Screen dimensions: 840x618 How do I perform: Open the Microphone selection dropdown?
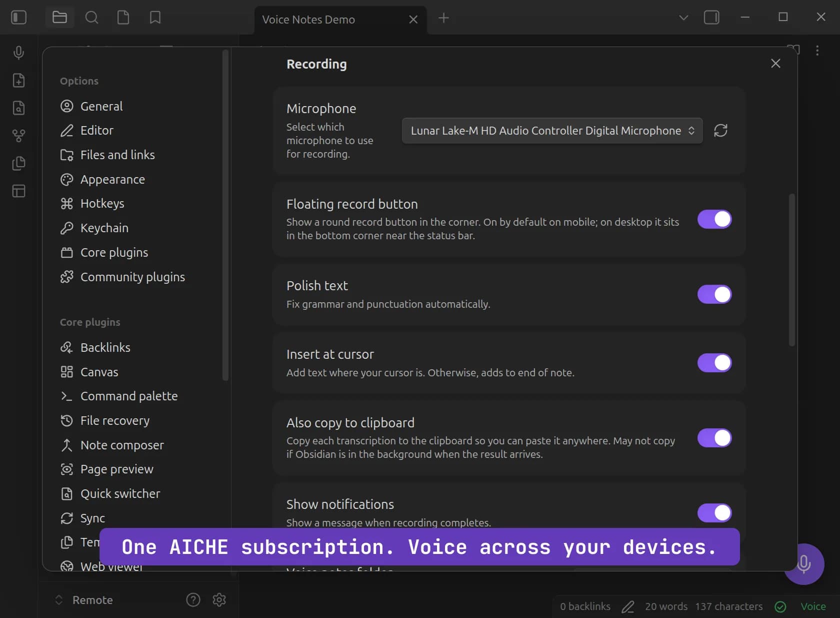pos(552,131)
